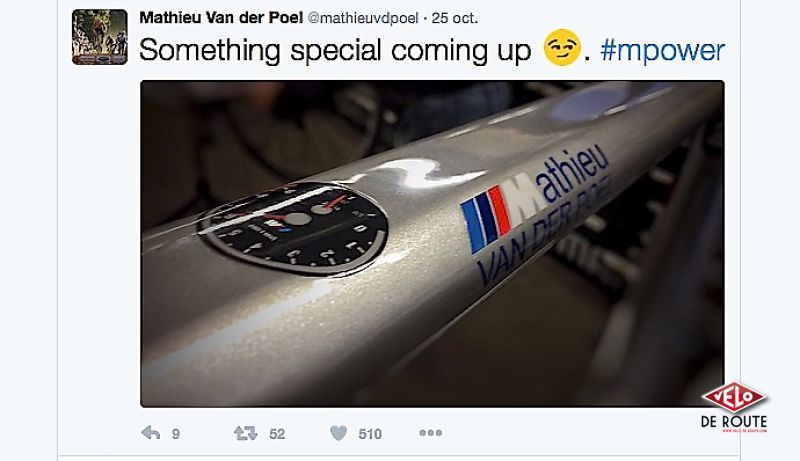This screenshot has height=461, width=800.
Task: Open the three-dots more options menu
Action: 431,433
